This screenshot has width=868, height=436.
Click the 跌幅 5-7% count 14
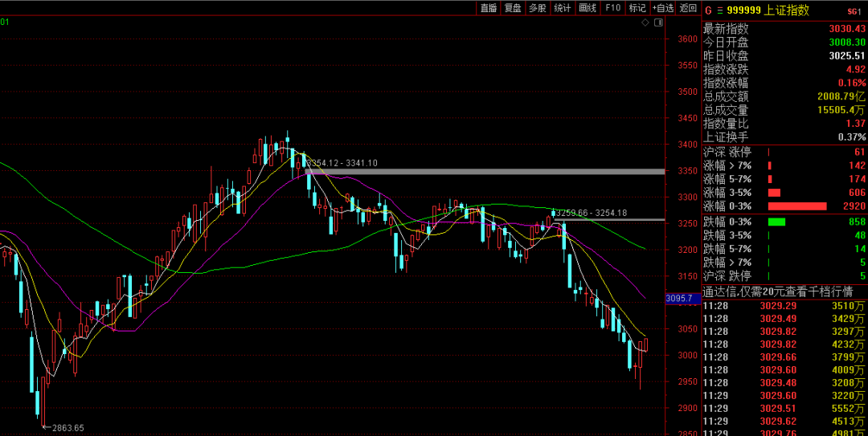(x=860, y=249)
